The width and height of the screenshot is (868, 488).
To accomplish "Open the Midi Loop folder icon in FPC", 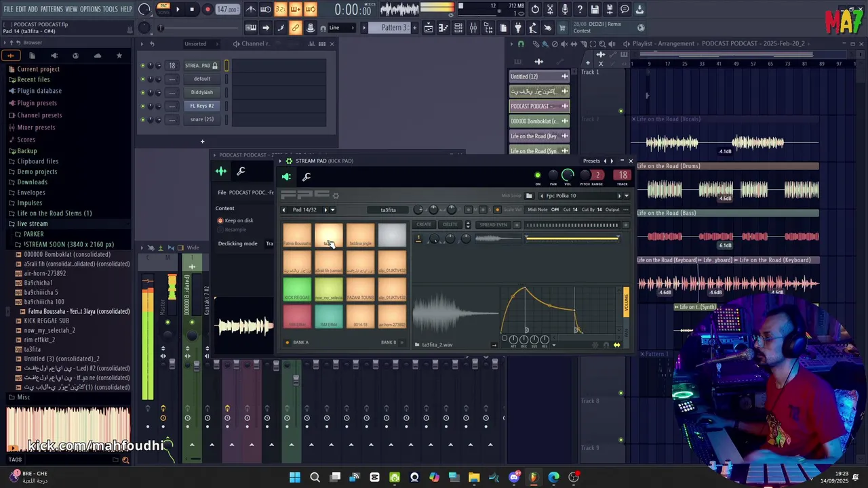I will [529, 196].
